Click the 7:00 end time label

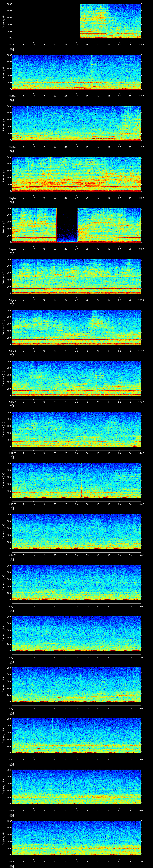pyautogui.click(x=141, y=147)
